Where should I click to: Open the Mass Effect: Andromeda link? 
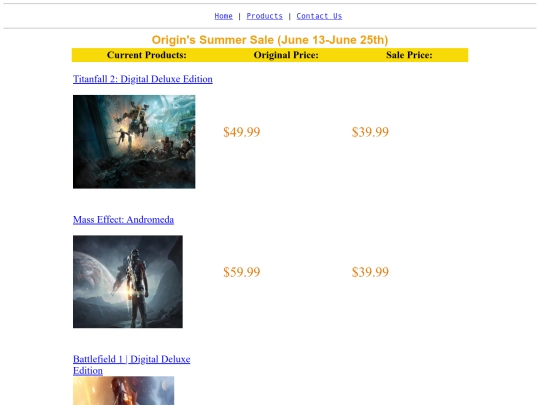[x=123, y=219]
